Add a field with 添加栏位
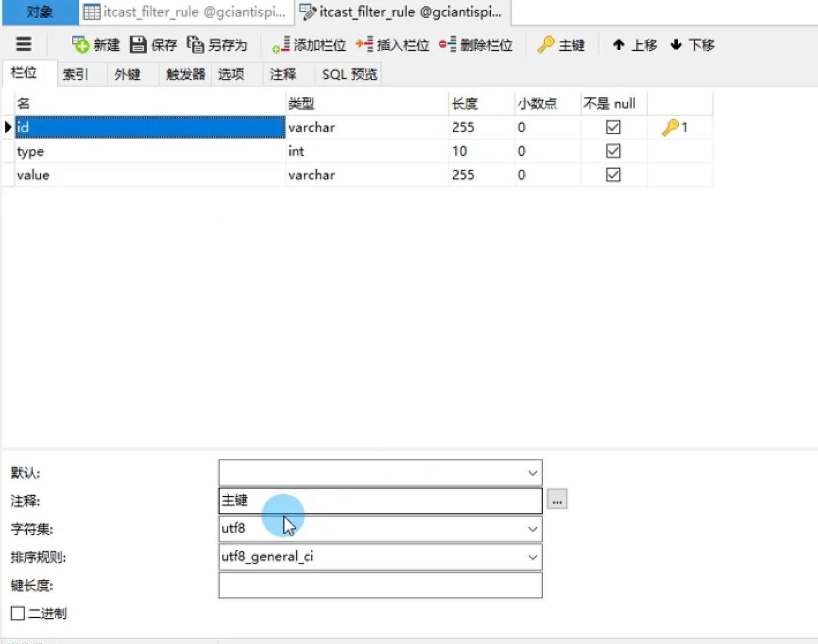The height and width of the screenshot is (644, 818). tap(309, 44)
